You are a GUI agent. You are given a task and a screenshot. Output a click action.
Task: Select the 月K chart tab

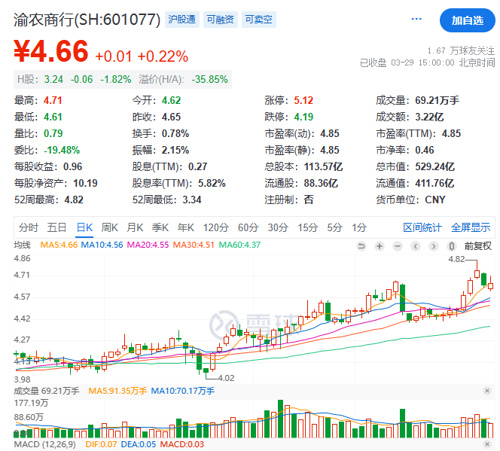coord(135,228)
